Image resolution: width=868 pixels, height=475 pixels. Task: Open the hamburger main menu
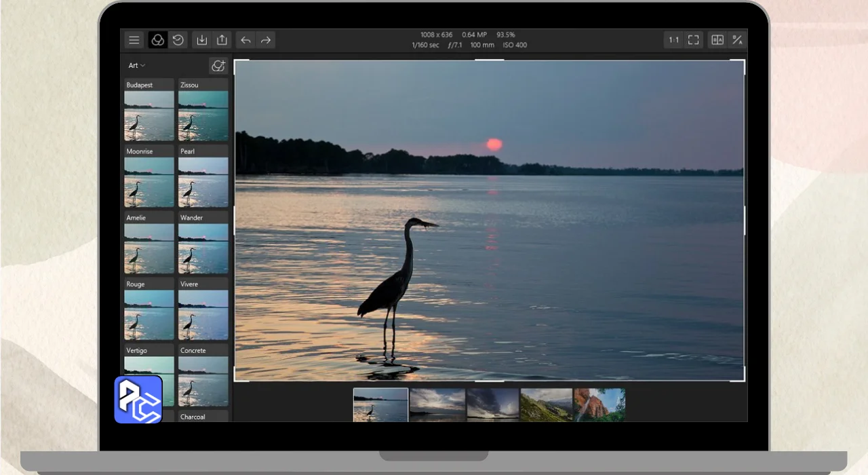134,40
